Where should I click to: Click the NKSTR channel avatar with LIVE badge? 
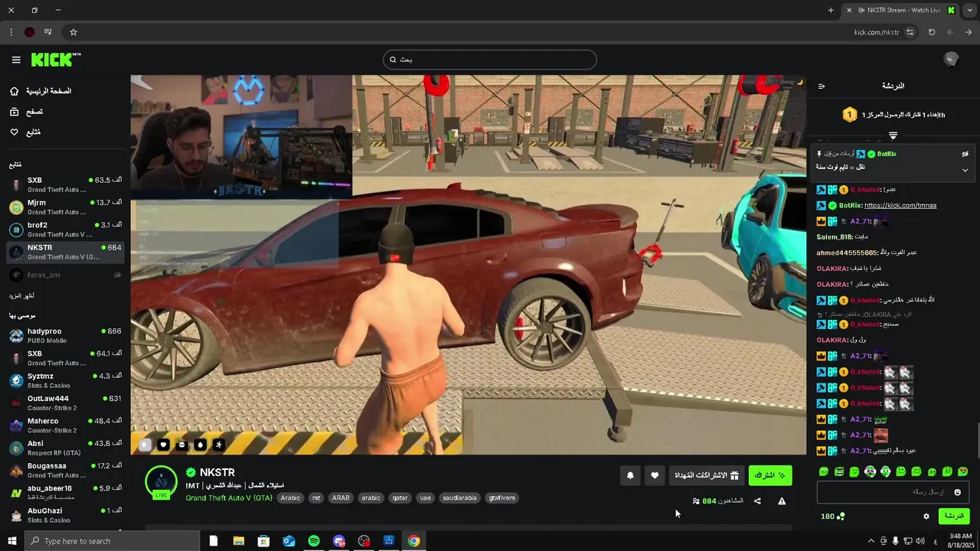162,483
